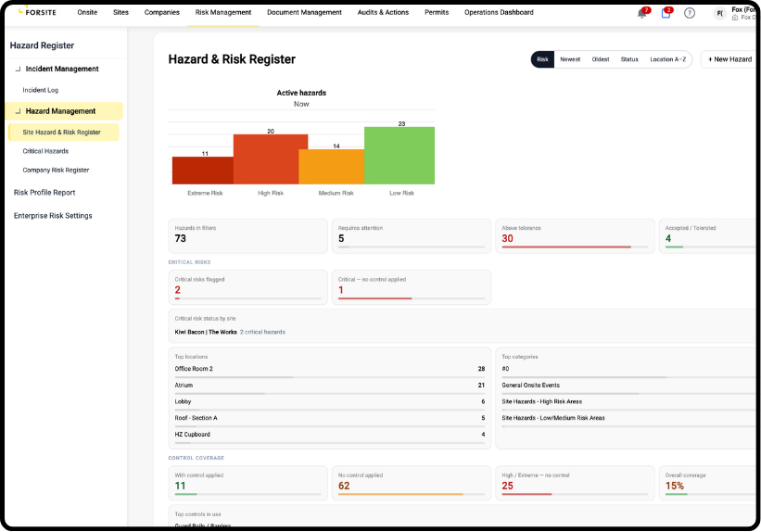Select Lobby location row
761x532 pixels.
pos(330,404)
